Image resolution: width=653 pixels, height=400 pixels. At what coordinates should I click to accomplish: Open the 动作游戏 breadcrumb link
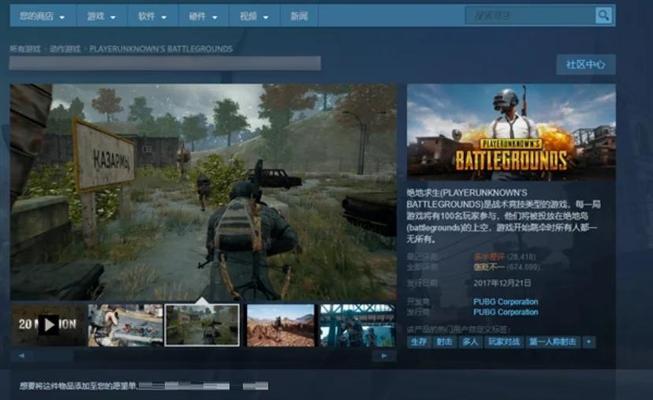pyautogui.click(x=65, y=49)
